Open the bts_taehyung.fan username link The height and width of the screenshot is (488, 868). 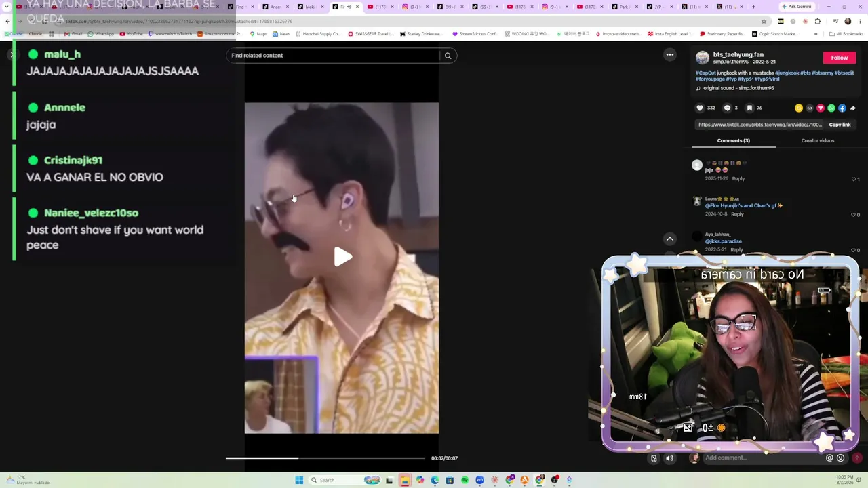click(x=738, y=54)
